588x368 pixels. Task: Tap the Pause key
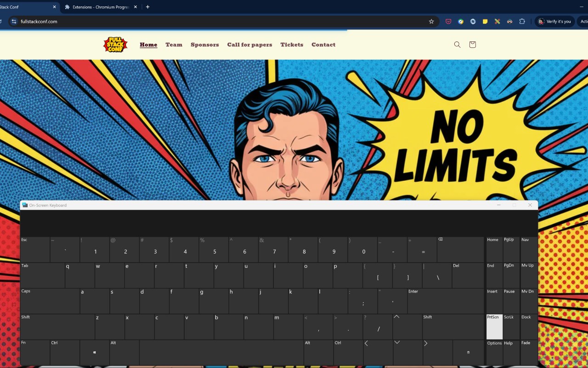[511, 301]
